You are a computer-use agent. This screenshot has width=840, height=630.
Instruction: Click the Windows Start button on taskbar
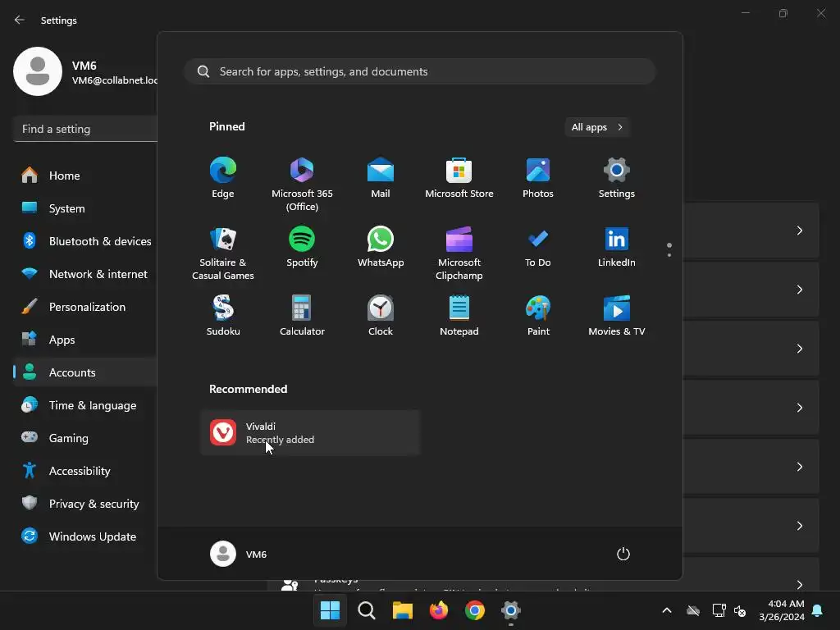330,610
